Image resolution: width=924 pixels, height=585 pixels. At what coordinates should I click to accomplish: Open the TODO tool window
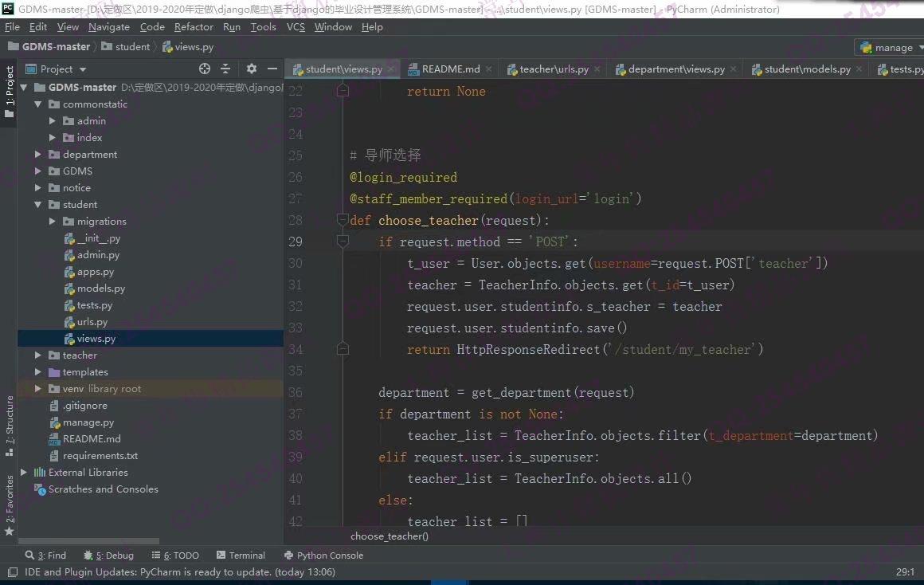(x=175, y=556)
